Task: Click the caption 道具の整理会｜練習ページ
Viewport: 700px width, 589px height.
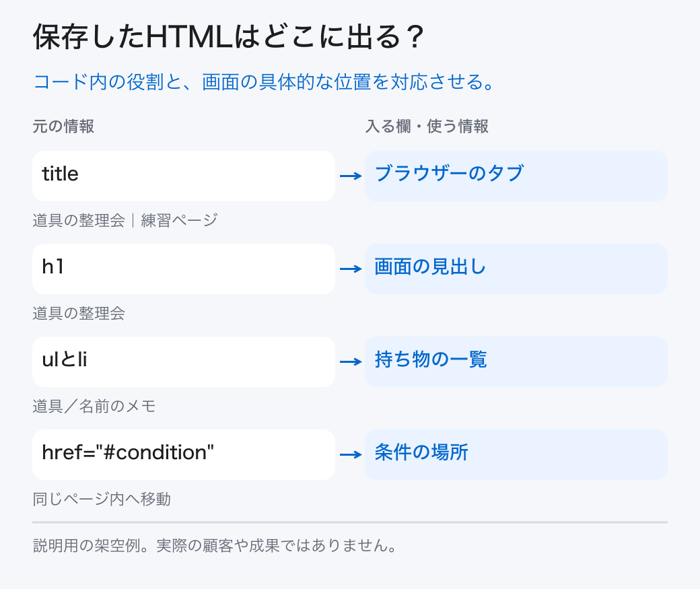Action: pos(125,220)
